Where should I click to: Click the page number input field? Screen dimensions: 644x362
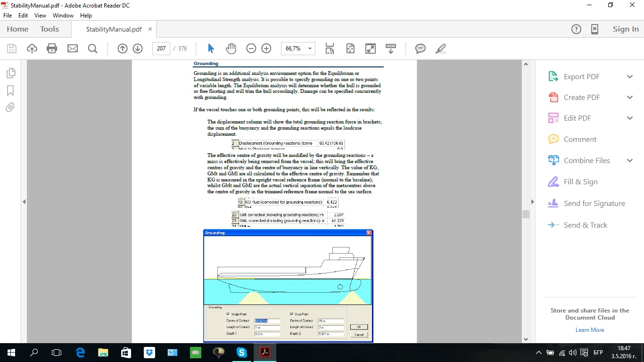pos(161,49)
